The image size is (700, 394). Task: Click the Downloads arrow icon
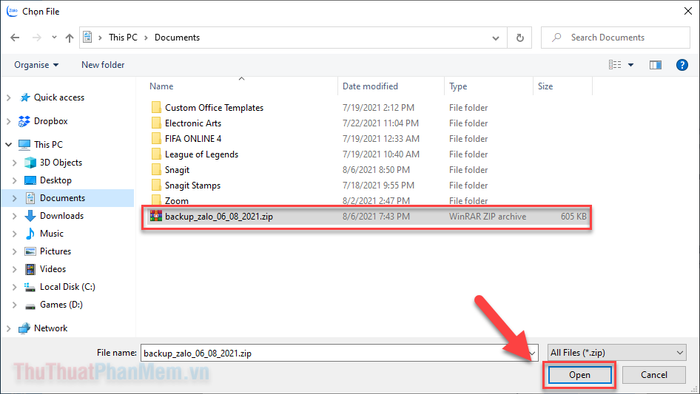(30, 216)
